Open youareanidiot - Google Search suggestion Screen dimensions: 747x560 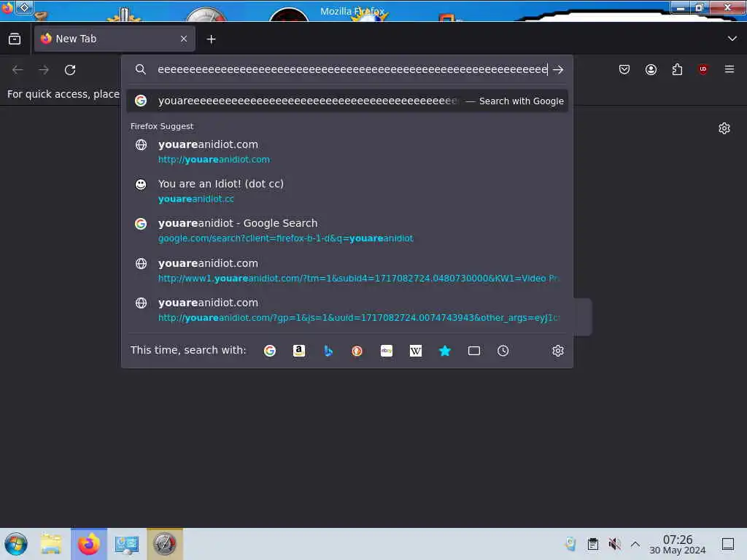click(347, 230)
